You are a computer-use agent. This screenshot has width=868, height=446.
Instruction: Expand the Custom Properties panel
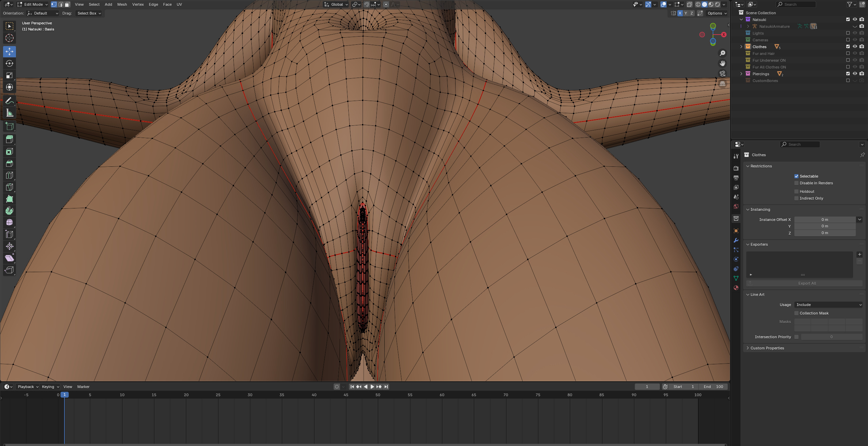(767, 348)
